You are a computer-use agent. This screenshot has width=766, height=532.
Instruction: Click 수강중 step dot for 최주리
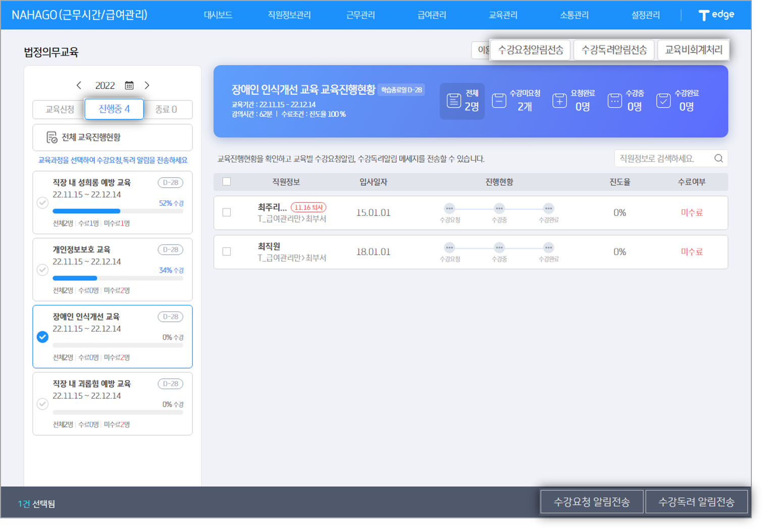click(499, 208)
